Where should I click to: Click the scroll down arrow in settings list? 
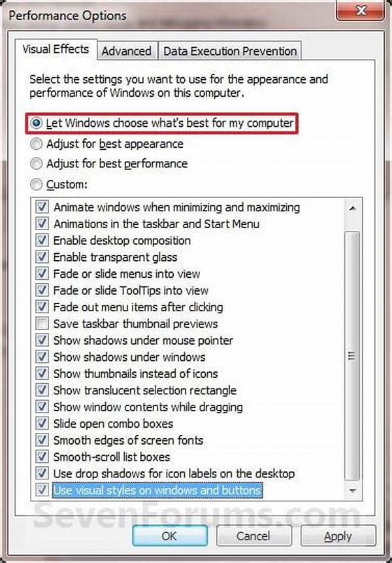pyautogui.click(x=352, y=490)
